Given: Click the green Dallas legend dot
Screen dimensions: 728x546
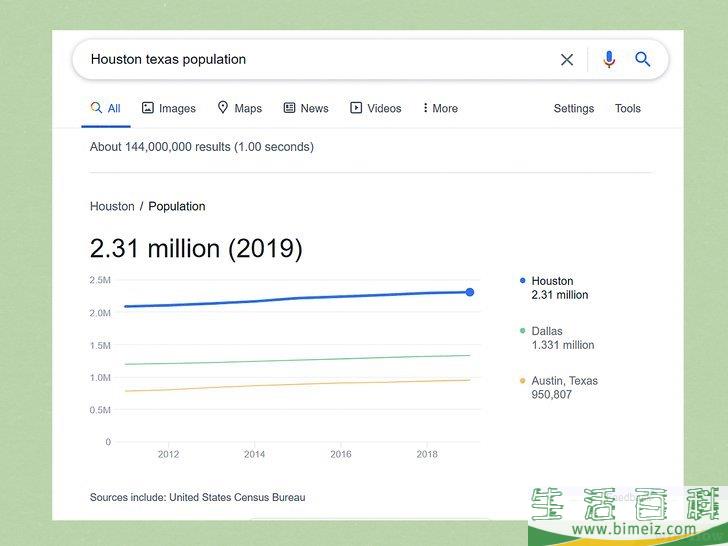Looking at the screenshot, I should tap(522, 331).
